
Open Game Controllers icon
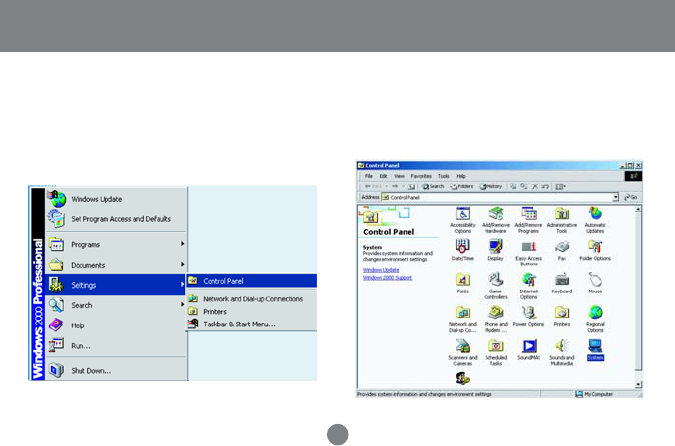tap(495, 286)
